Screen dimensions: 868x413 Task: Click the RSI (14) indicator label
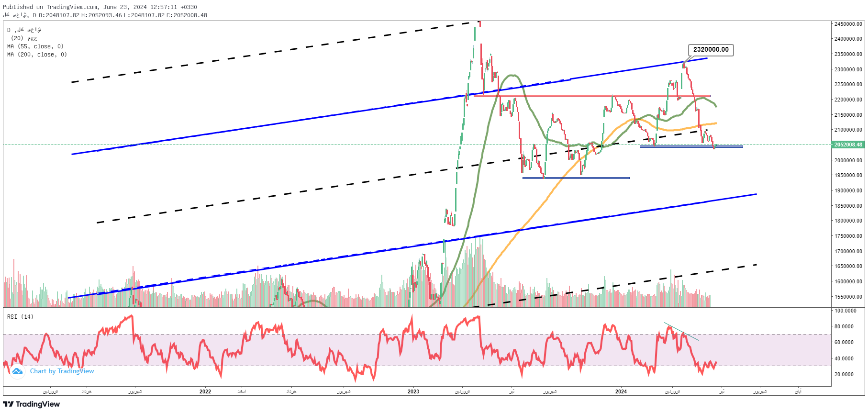[20, 317]
